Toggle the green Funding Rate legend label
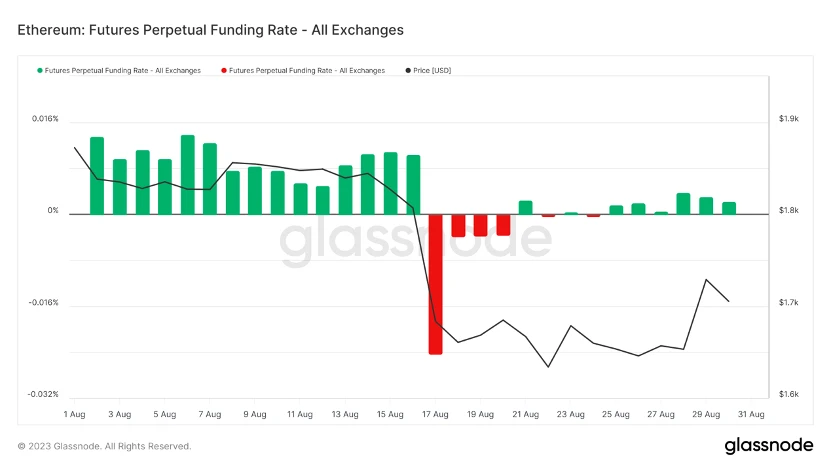 [x=123, y=71]
